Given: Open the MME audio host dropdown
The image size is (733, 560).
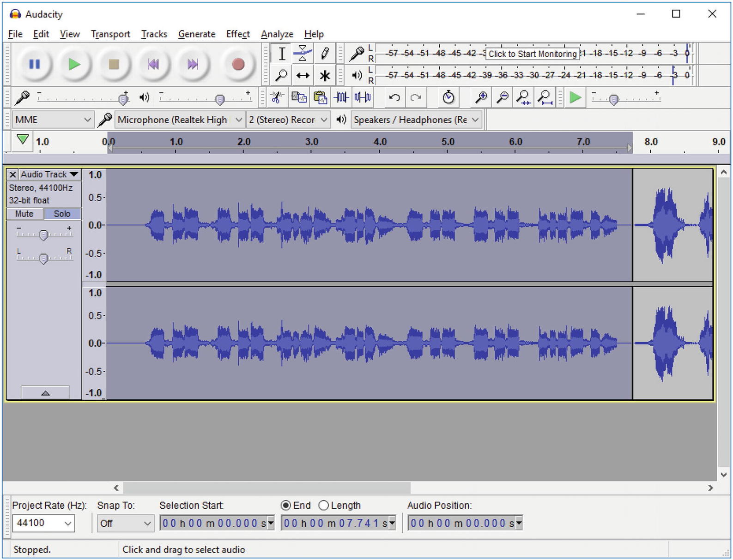Looking at the screenshot, I should click(53, 120).
